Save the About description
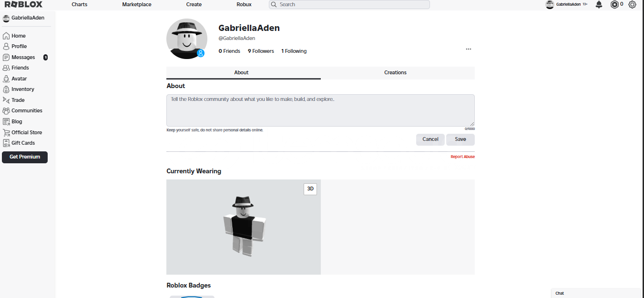 (460, 139)
